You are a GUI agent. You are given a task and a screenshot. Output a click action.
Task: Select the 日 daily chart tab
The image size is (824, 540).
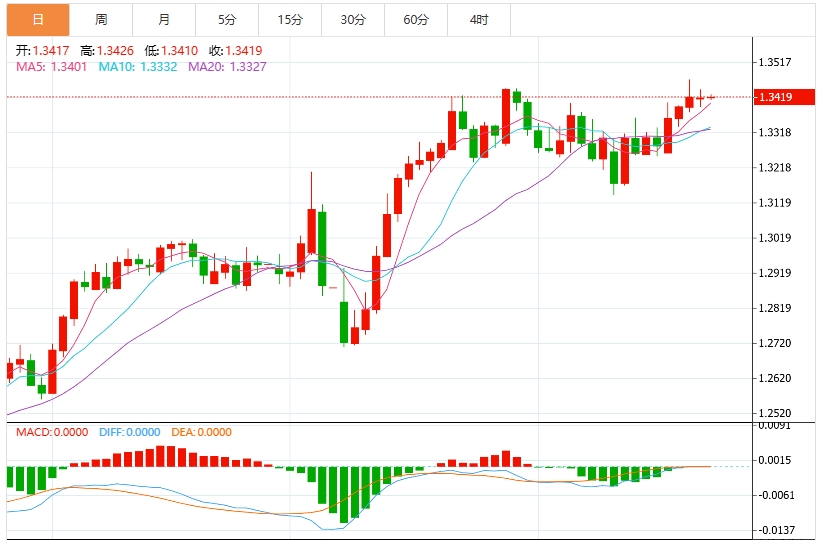(x=38, y=20)
